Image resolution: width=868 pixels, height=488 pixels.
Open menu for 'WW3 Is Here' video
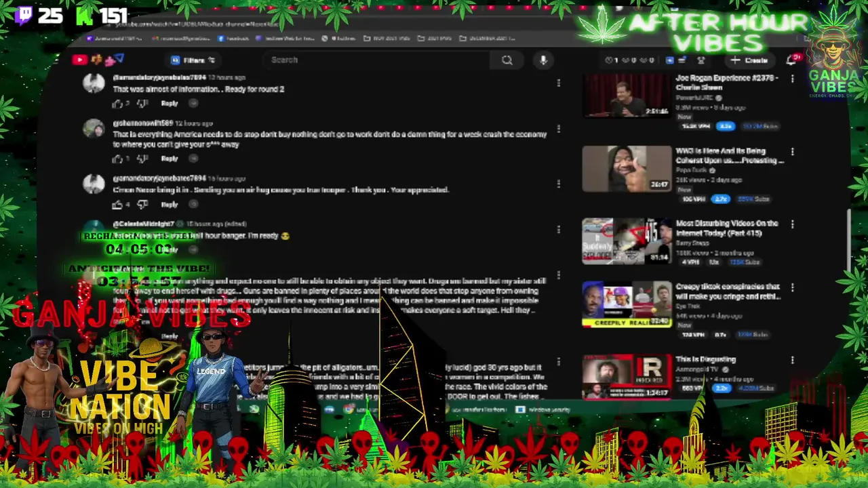pos(792,152)
